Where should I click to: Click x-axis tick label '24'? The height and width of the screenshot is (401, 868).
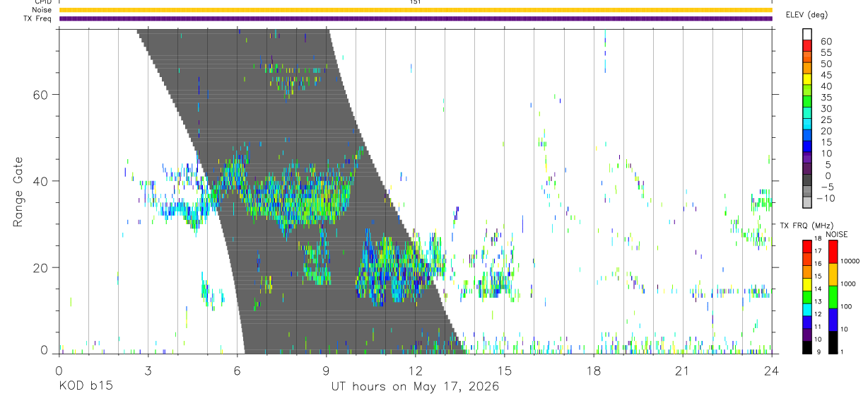tap(772, 370)
